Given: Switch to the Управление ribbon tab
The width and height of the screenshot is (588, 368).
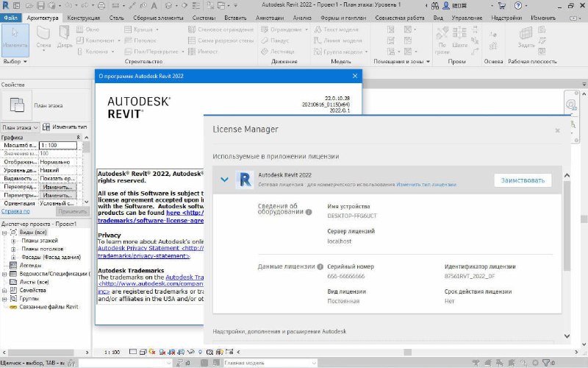Looking at the screenshot, I should 467,18.
